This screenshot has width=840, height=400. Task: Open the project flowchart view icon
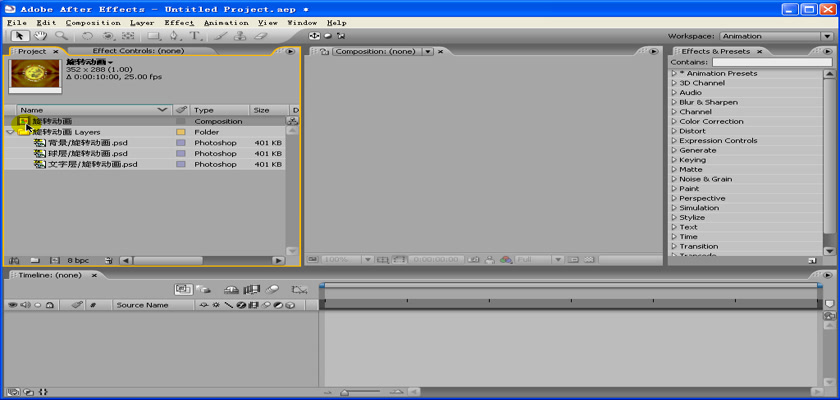292,121
